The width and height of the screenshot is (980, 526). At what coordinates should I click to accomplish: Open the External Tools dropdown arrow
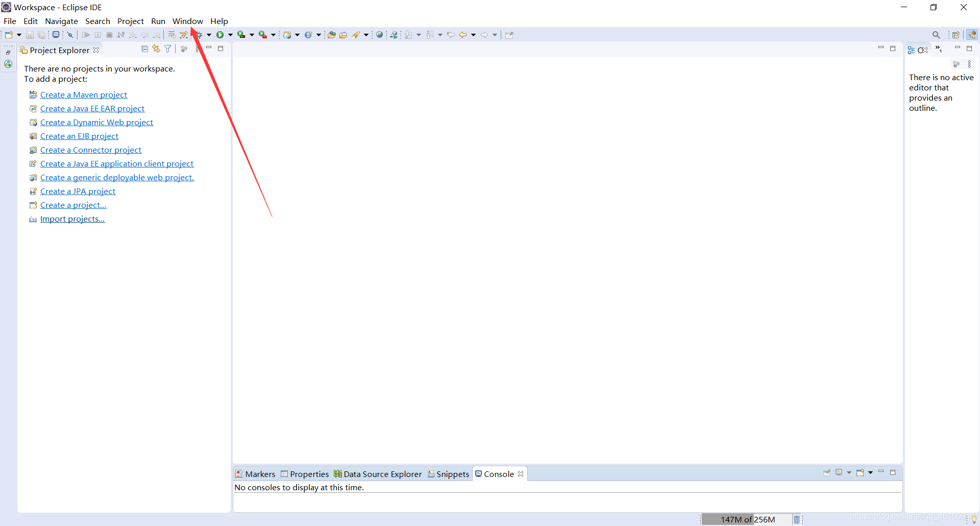click(x=273, y=35)
